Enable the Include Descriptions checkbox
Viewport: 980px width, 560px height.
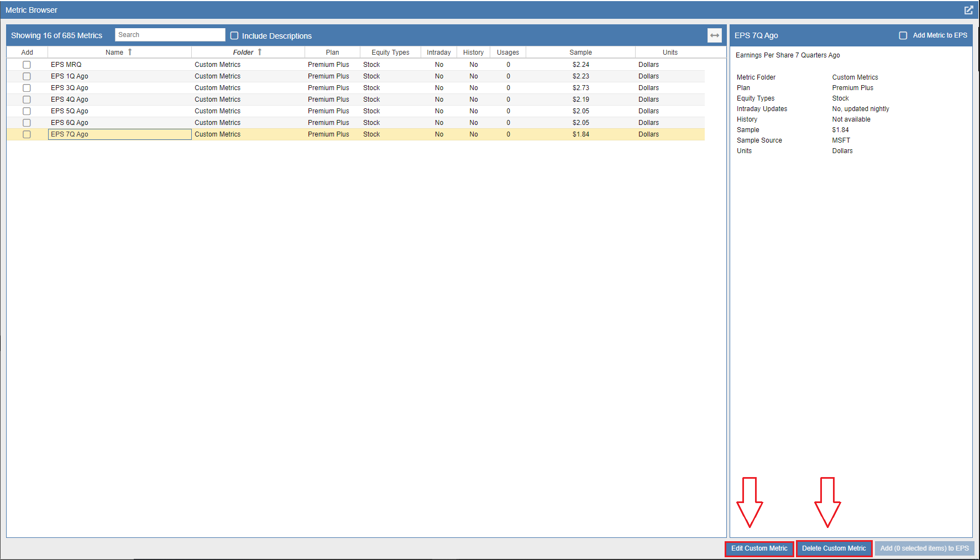pos(234,35)
